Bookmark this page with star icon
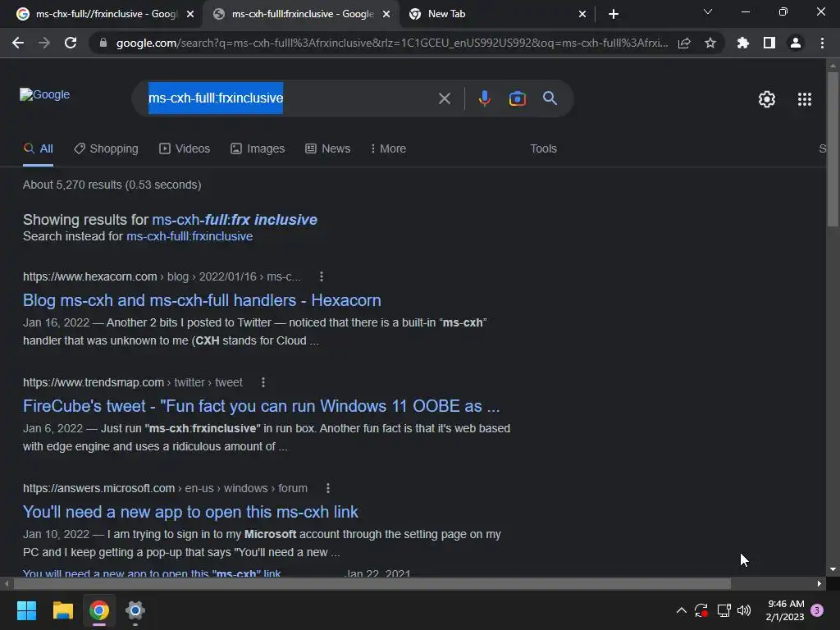 [x=710, y=43]
